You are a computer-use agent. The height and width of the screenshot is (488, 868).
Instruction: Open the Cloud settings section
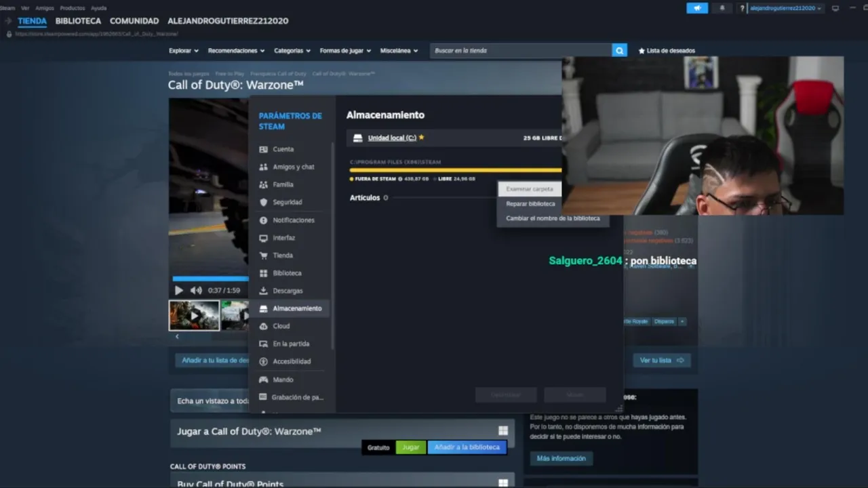click(290, 326)
